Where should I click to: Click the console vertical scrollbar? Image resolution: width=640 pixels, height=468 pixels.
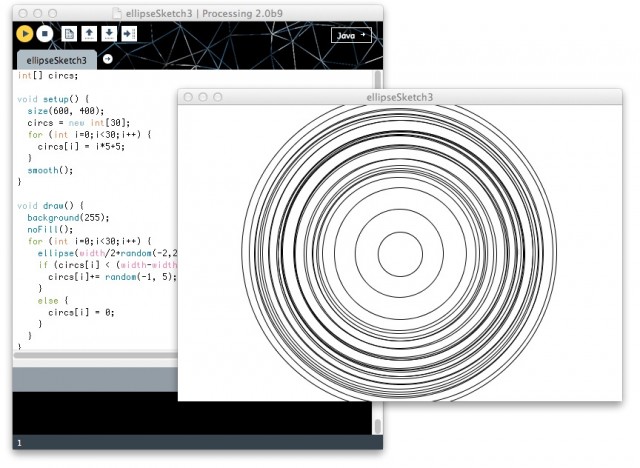(377, 425)
